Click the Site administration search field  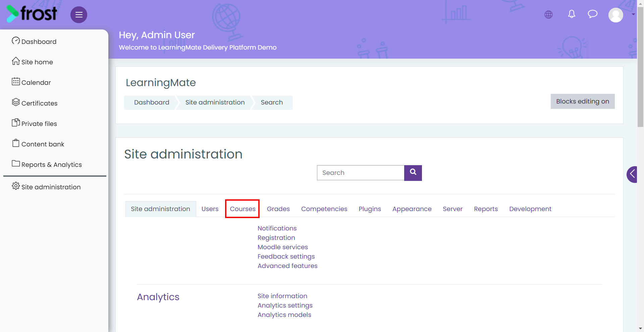[361, 173]
